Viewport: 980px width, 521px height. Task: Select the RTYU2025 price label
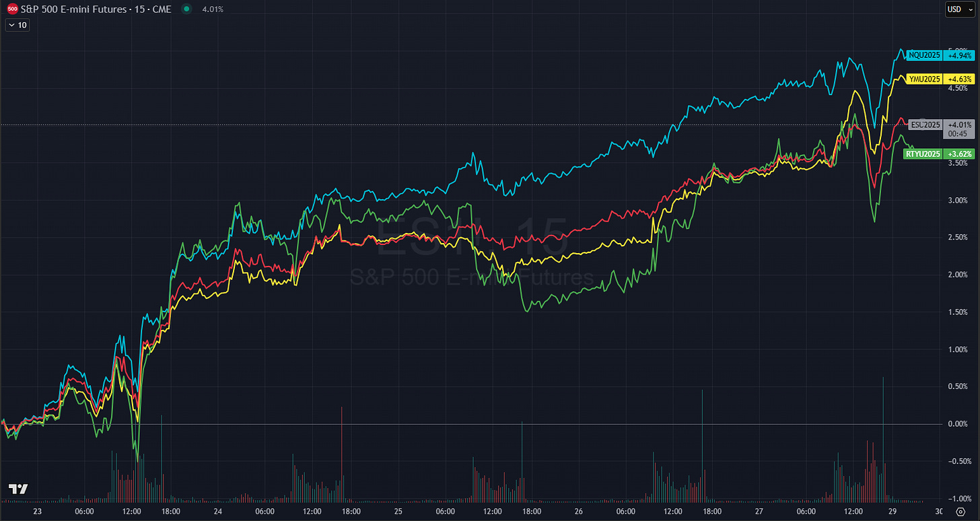[x=921, y=154]
